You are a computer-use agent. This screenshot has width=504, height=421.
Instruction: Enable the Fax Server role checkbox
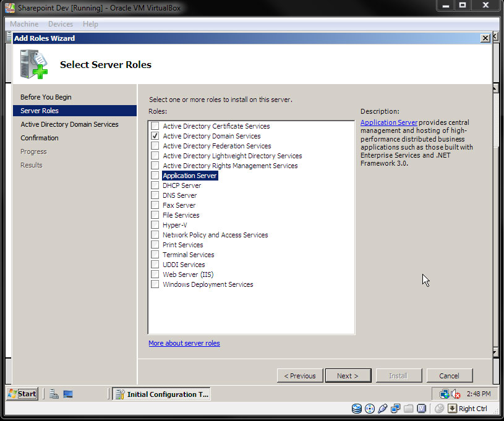(155, 205)
